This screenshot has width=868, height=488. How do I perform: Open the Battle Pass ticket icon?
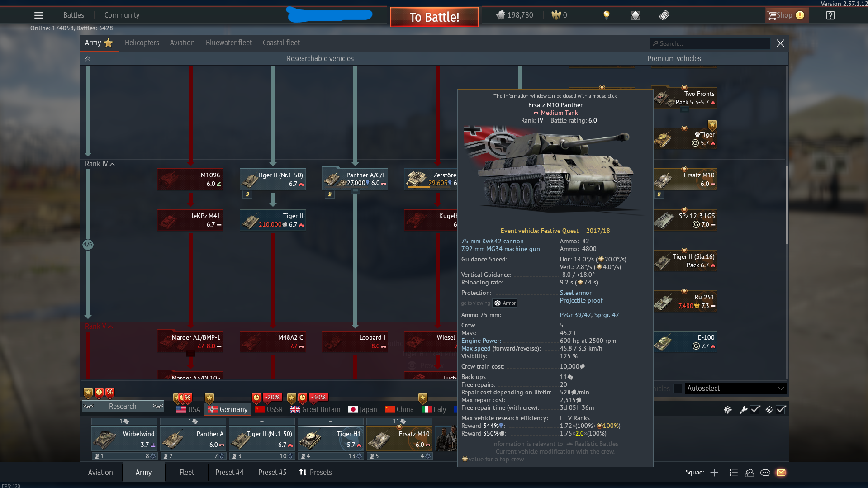coord(664,15)
